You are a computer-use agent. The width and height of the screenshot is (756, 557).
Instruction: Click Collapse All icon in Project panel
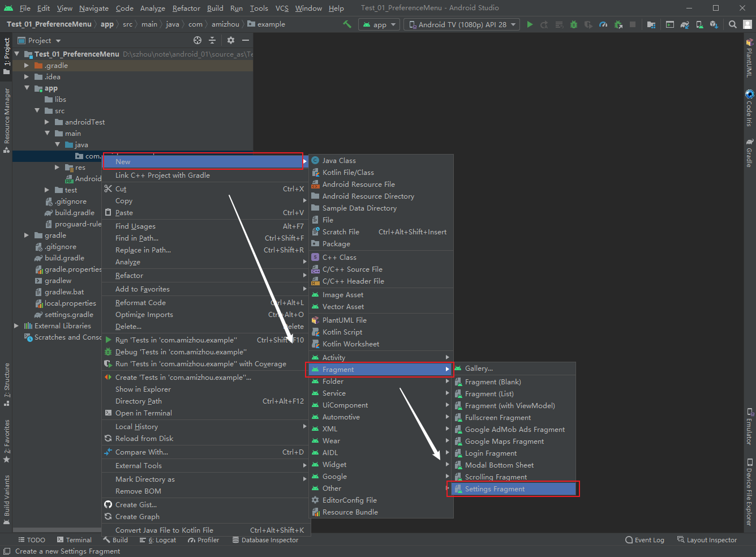(x=212, y=40)
